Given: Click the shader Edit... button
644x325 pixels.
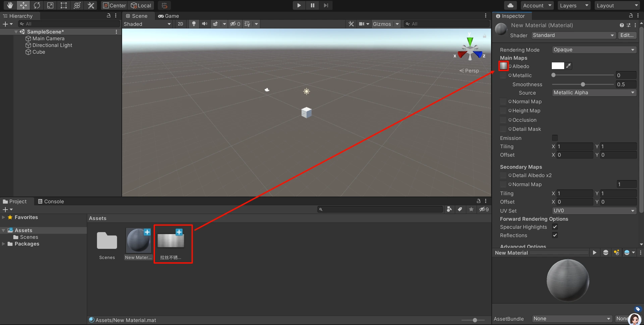Looking at the screenshot, I should (x=627, y=35).
